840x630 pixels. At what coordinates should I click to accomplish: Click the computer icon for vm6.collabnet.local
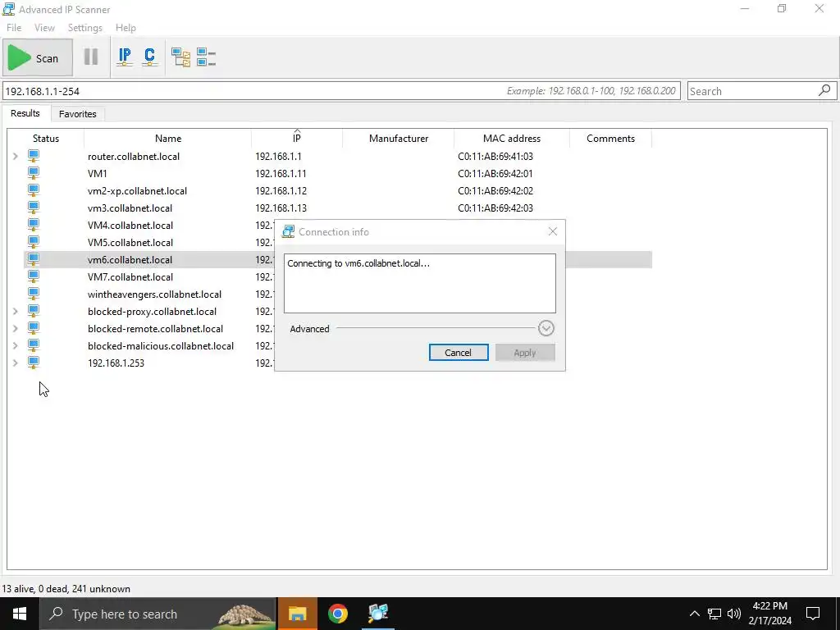[33, 258]
